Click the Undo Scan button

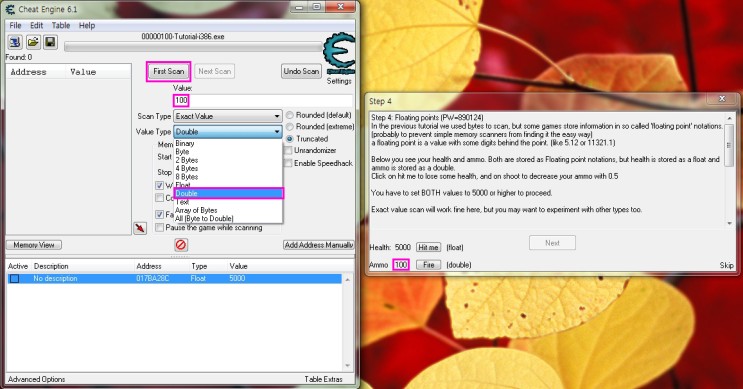click(x=301, y=72)
